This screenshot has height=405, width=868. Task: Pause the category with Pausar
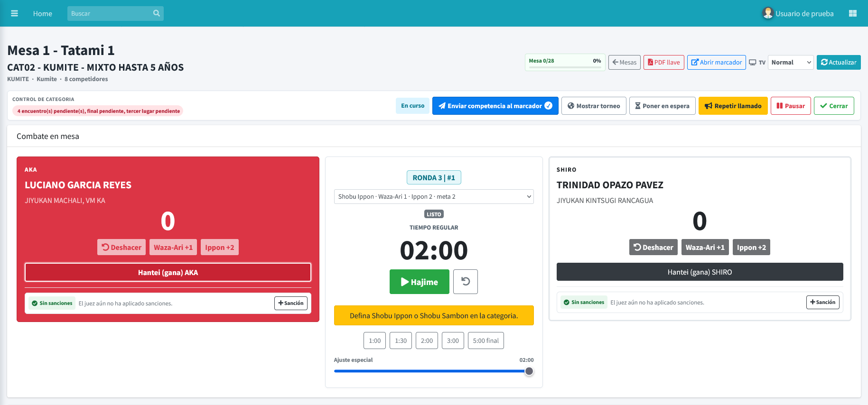coord(791,106)
